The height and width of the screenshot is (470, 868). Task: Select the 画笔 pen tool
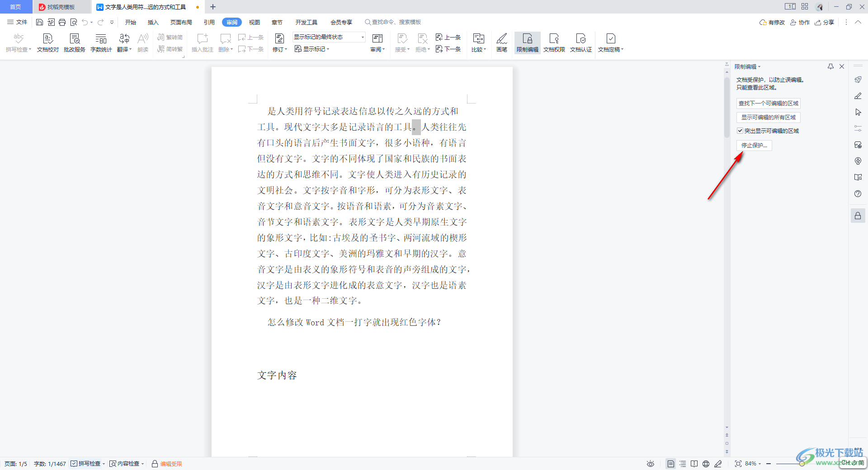click(501, 43)
